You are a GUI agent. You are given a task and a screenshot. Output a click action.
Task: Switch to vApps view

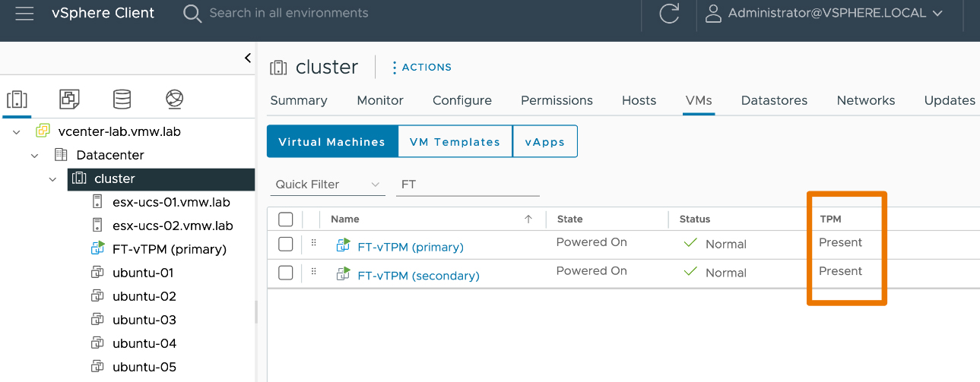545,142
